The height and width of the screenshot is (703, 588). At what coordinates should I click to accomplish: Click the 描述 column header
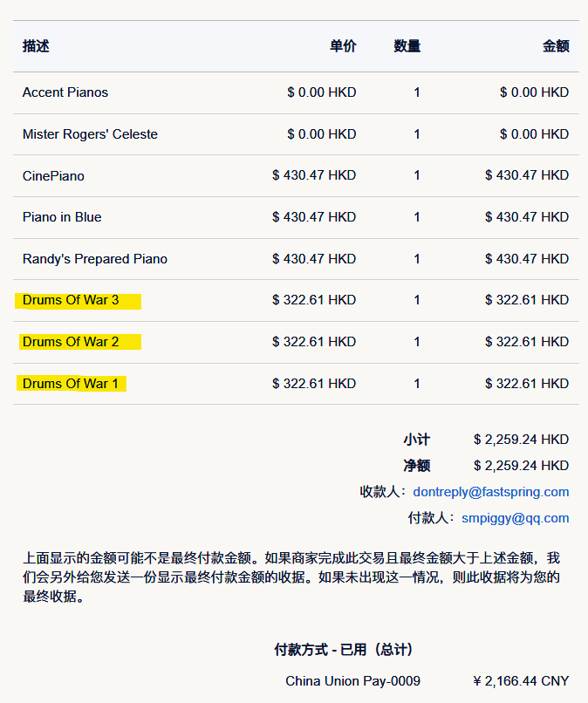pyautogui.click(x=36, y=46)
